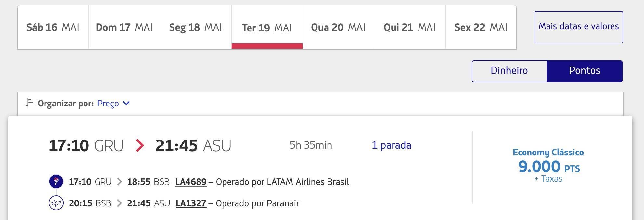The image size is (644, 220).
Task: Open the Preço sort dropdown
Action: pyautogui.click(x=113, y=104)
